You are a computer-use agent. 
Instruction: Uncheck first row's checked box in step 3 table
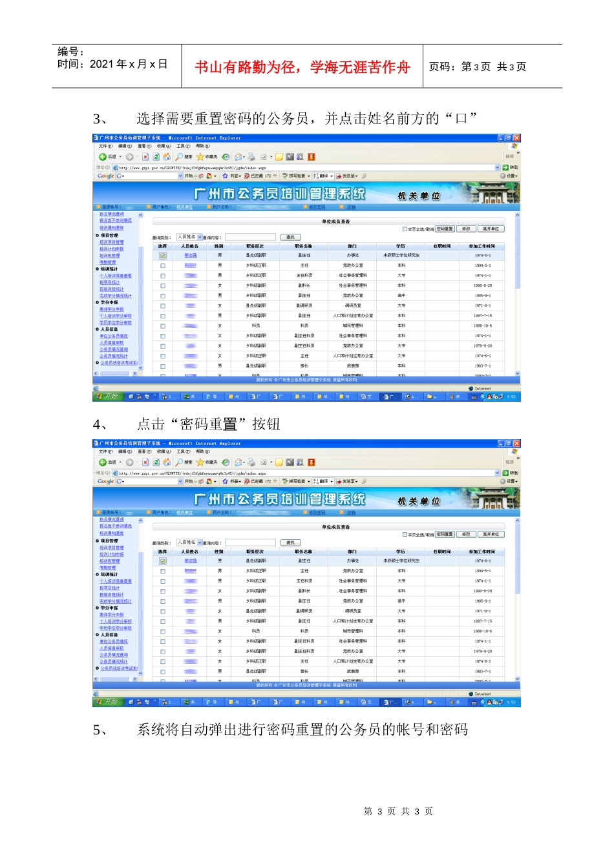click(163, 256)
